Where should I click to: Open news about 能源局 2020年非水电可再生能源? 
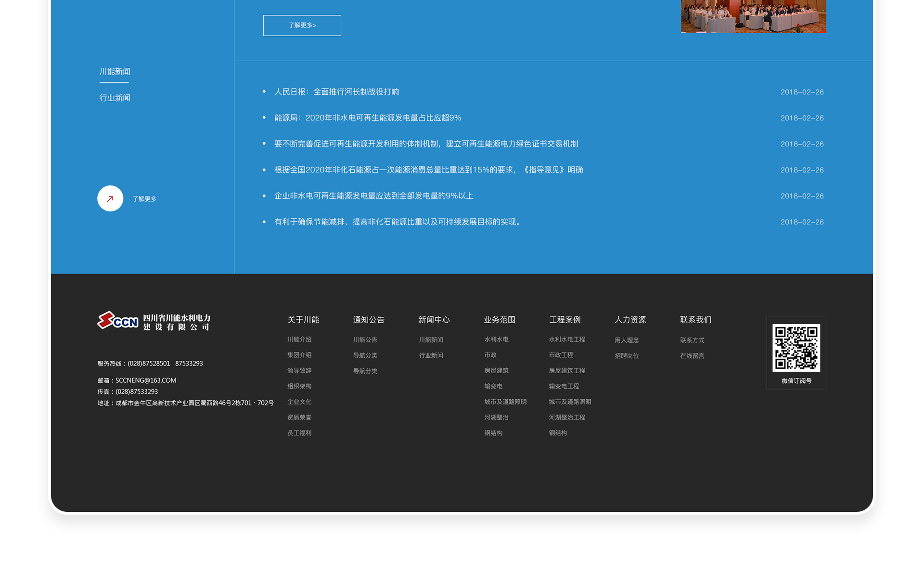click(x=368, y=118)
